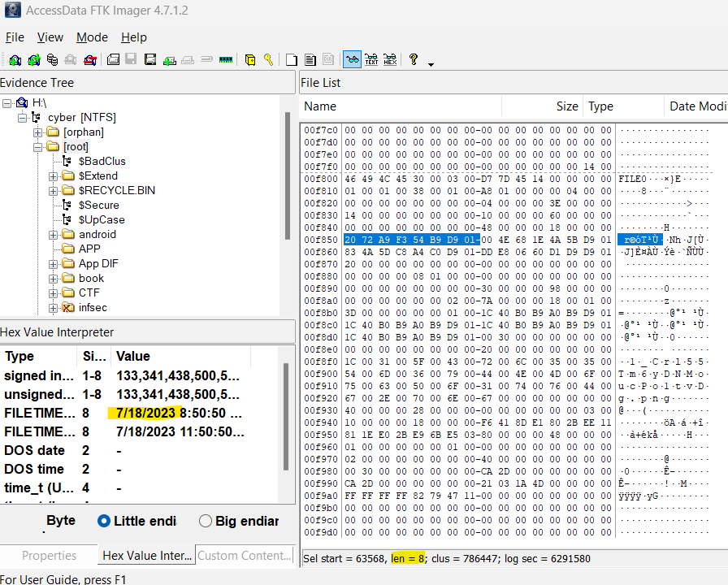Viewport: 728px width, 585px height.
Task: Click the FILETIME value 7/18/2023 11:50:50
Action: (x=180, y=431)
